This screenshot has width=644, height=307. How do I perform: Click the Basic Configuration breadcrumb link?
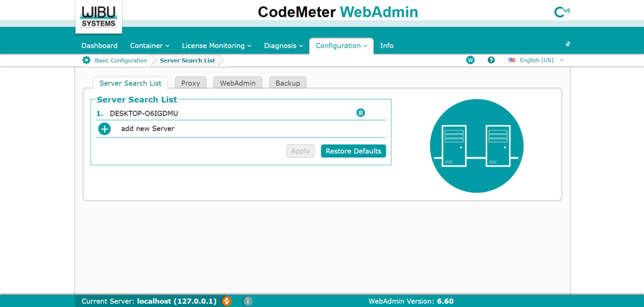121,60
